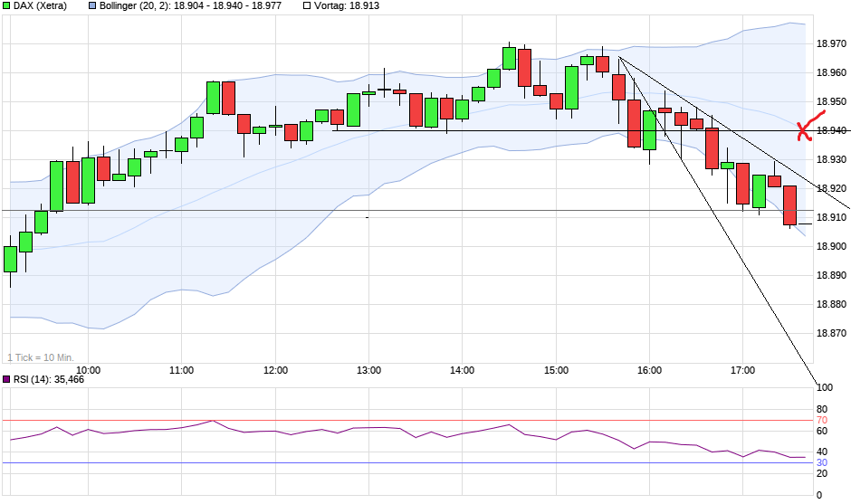Click the RSI 100 scale label
This screenshot has height=504, width=851.
click(825, 387)
